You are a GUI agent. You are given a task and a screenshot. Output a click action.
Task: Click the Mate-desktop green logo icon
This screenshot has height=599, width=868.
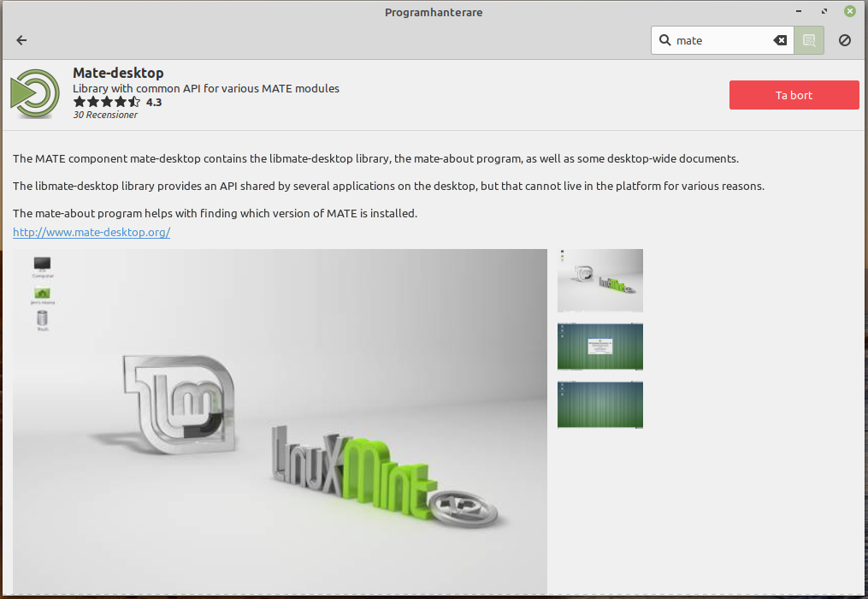[x=35, y=93]
